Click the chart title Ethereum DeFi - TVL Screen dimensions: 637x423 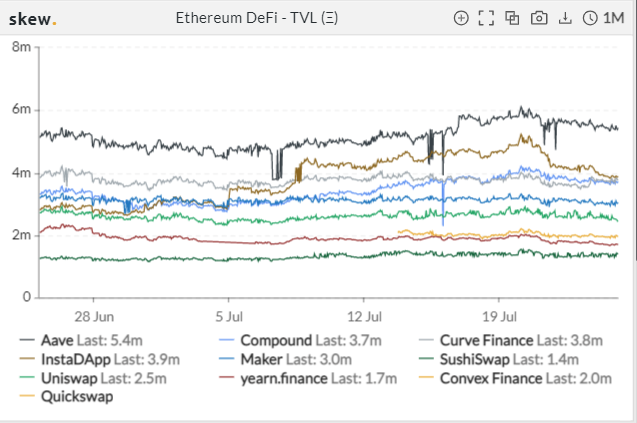(256, 18)
